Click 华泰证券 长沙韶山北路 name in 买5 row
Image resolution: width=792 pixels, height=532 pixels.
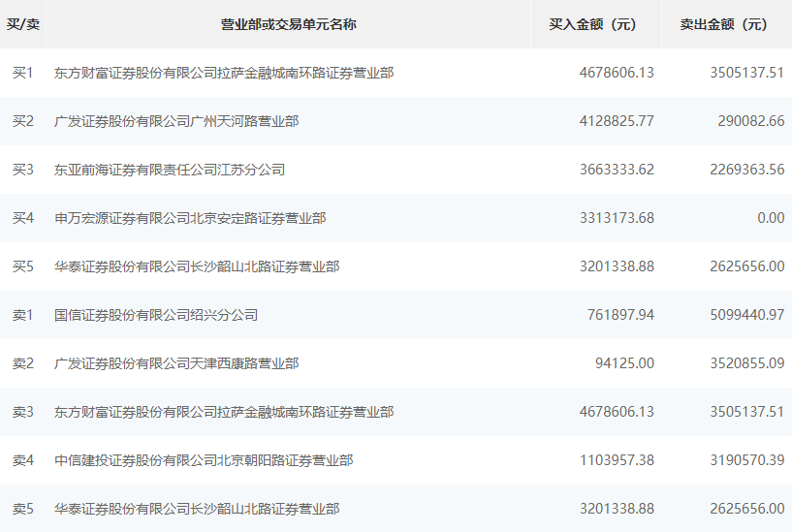tap(197, 266)
